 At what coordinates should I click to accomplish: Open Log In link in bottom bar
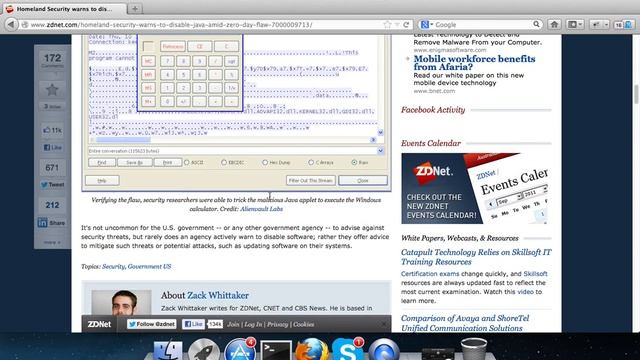253,324
